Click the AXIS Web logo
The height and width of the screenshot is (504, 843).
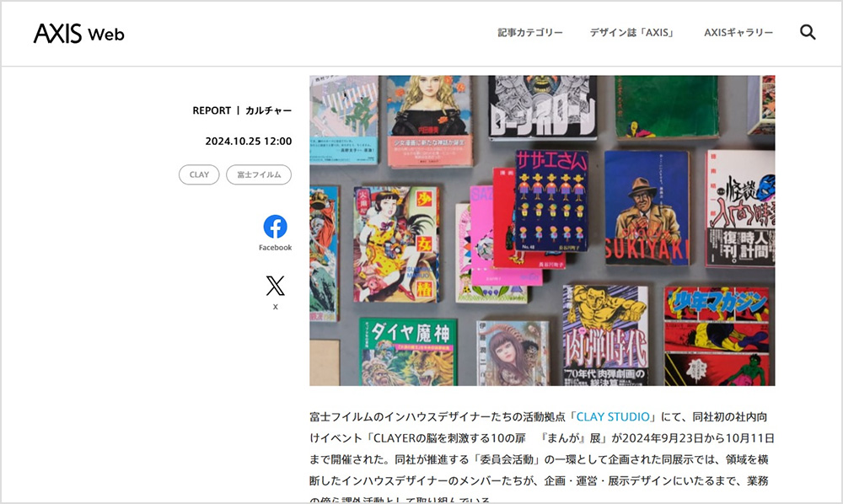pos(80,32)
